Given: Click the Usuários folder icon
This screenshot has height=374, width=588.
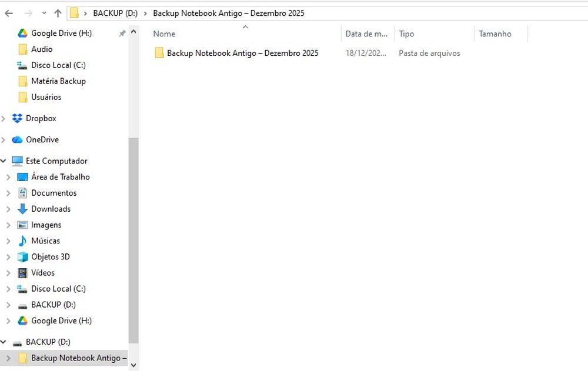Looking at the screenshot, I should pyautogui.click(x=22, y=97).
